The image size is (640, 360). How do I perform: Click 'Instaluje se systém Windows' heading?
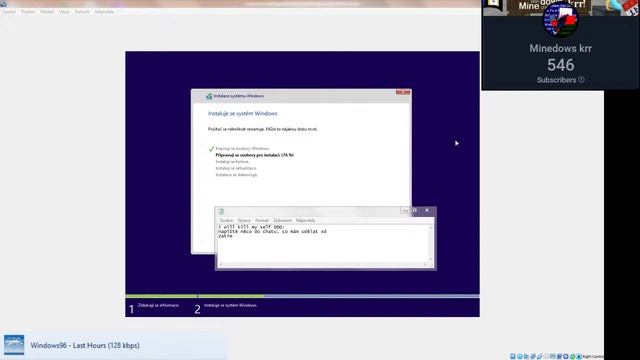242,113
